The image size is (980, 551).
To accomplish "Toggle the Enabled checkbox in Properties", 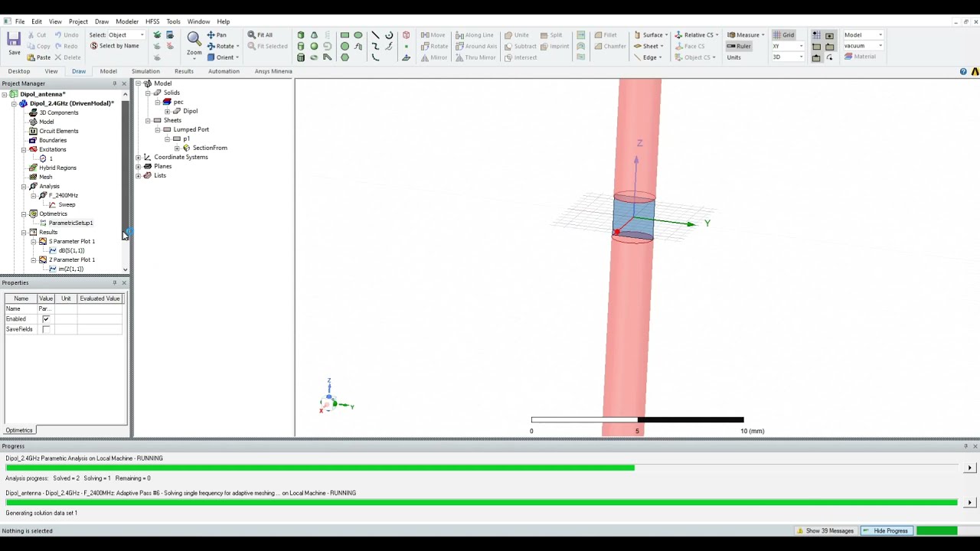I will [46, 319].
